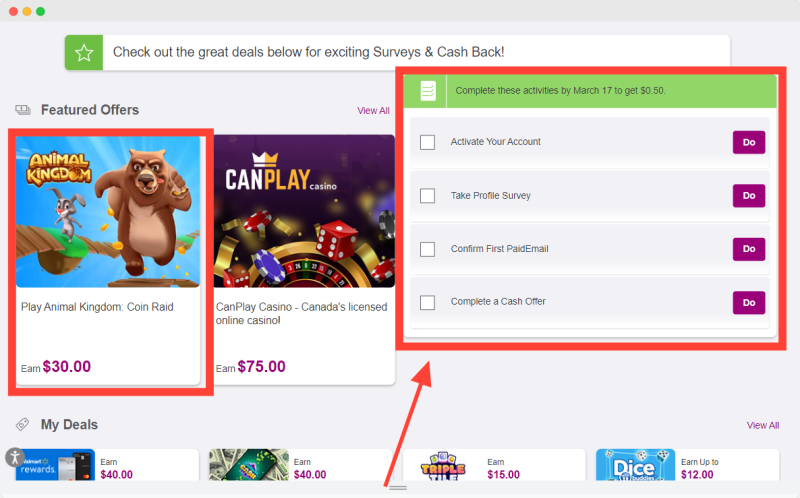Open the CanPlay Casino offer image
Screen dimensions: 800x498
(x=304, y=211)
